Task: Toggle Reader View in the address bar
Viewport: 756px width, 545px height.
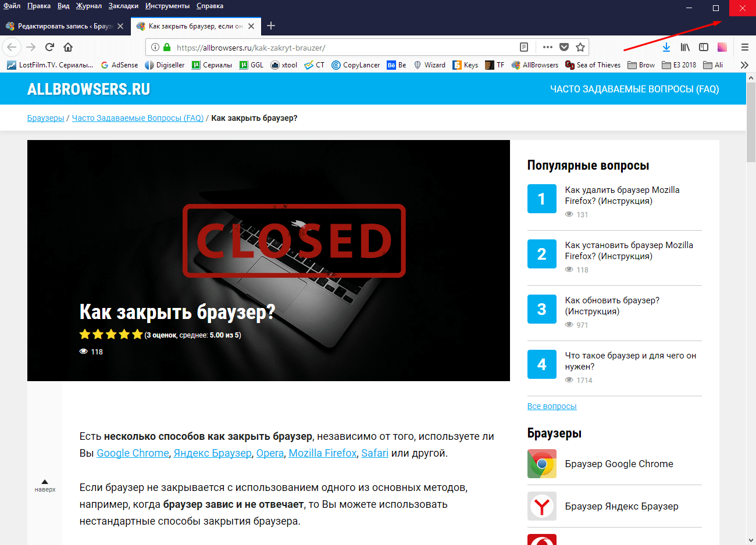Action: tap(524, 47)
